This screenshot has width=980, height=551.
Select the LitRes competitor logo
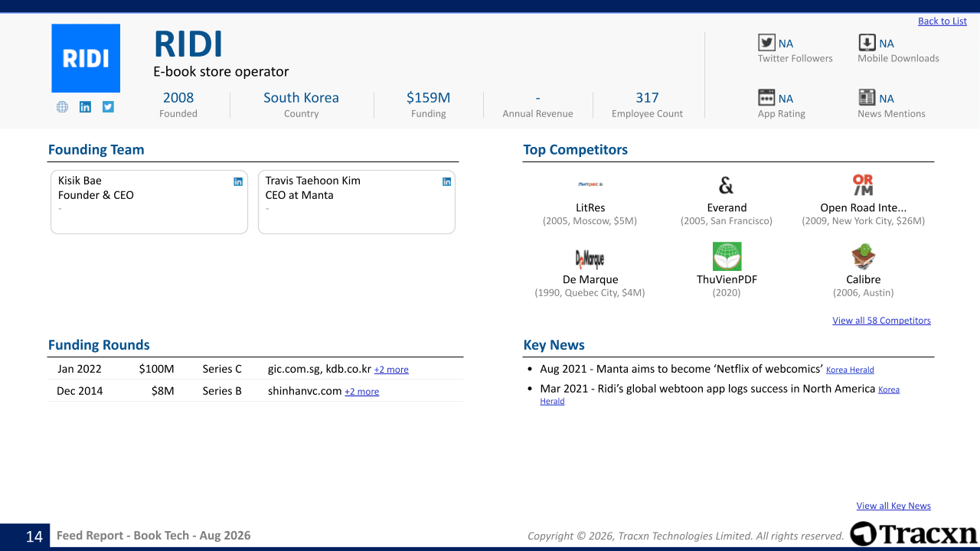click(x=590, y=184)
